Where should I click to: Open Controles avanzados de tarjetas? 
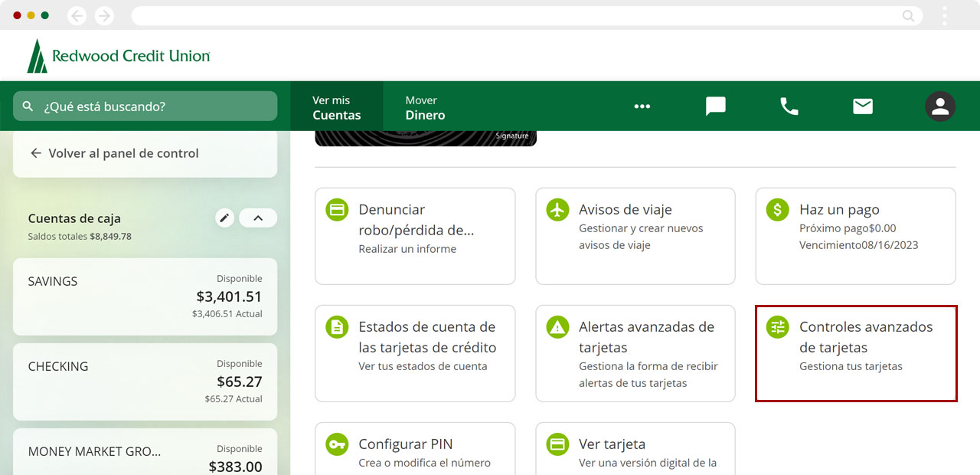pyautogui.click(x=855, y=353)
